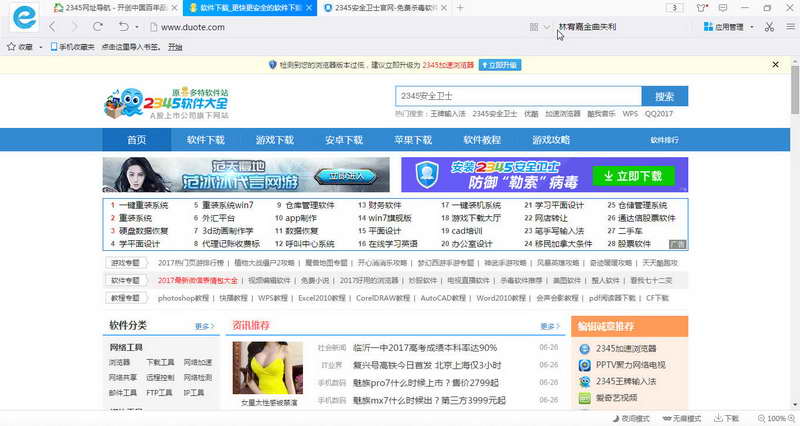Click PPTV聚力网络电视 icon in recommendations
Image resolution: width=800 pixels, height=426 pixels.
[585, 365]
